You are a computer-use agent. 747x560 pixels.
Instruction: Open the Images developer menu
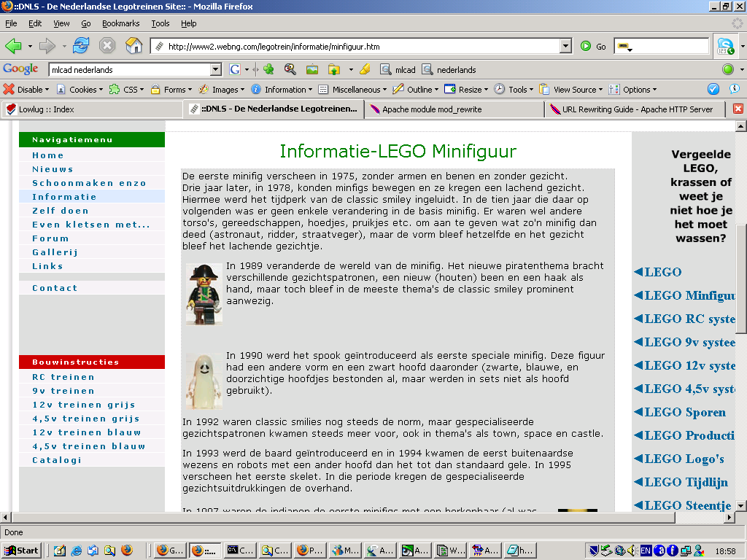222,90
